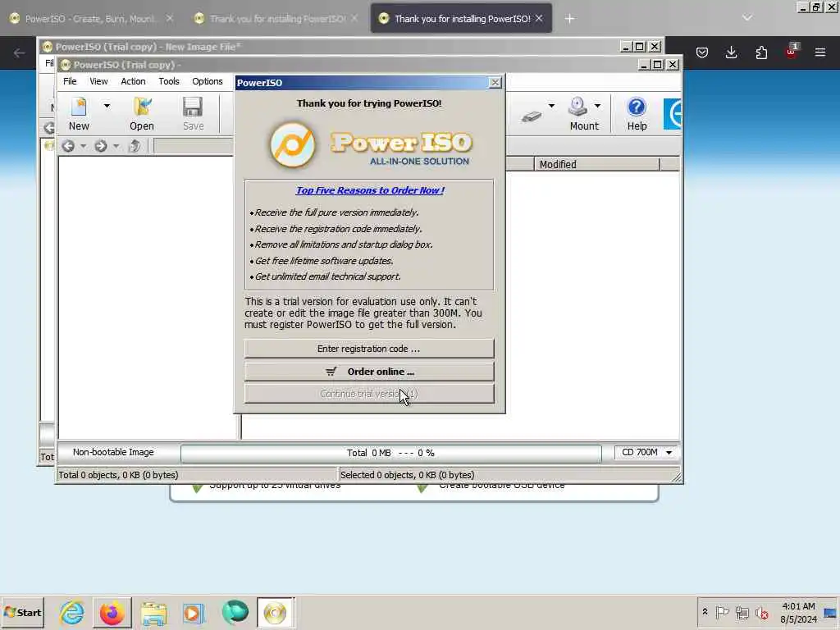
Task: Open Windows Explorer folder taskbar icon
Action: (153, 613)
